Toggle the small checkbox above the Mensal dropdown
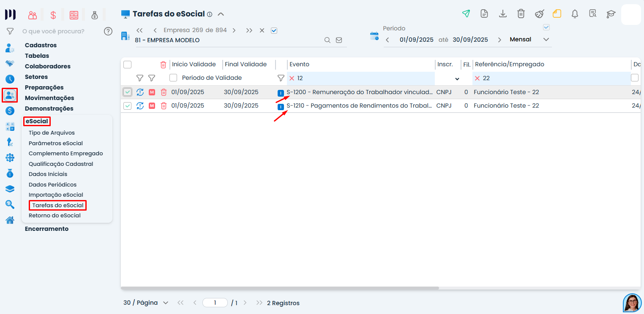The width and height of the screenshot is (644, 314). point(546,27)
